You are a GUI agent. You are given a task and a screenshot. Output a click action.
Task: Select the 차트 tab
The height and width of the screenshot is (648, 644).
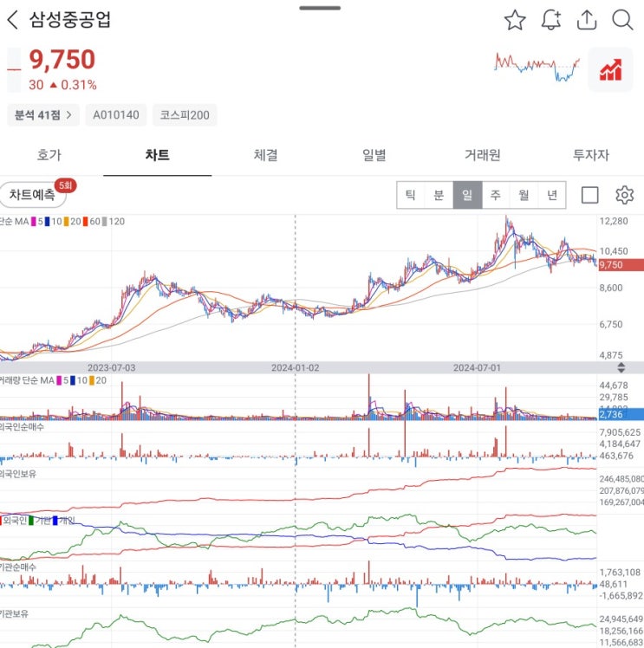(158, 155)
